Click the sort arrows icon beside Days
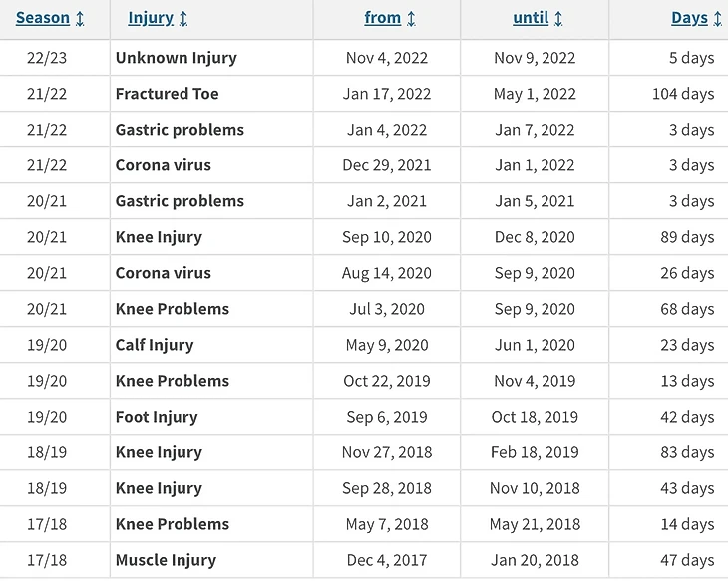 [x=717, y=19]
